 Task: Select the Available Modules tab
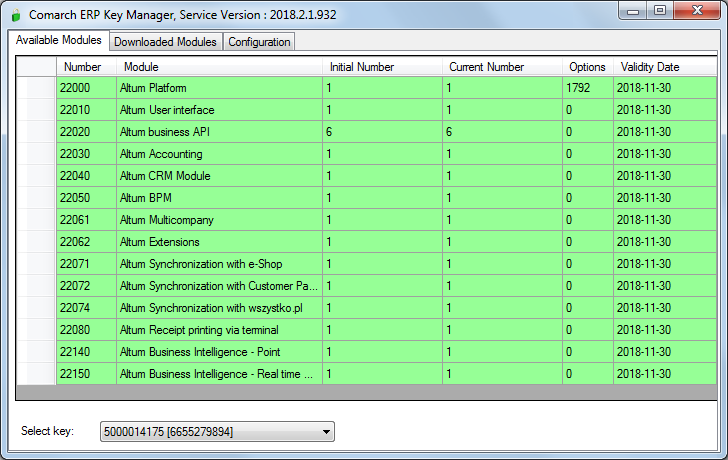(58, 40)
